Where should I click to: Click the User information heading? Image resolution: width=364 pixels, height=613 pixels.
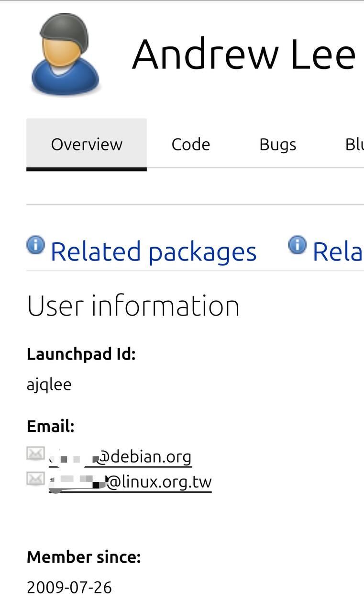pyautogui.click(x=133, y=306)
